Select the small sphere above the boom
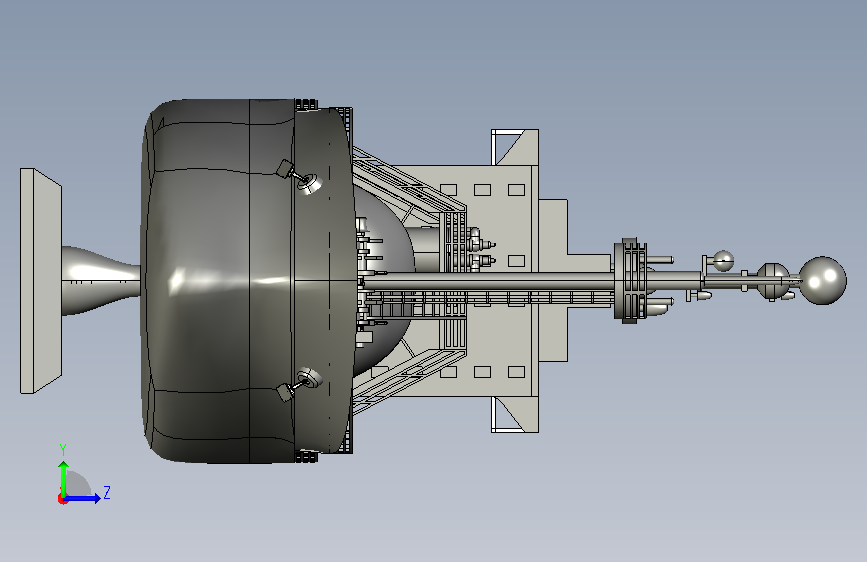 723,261
